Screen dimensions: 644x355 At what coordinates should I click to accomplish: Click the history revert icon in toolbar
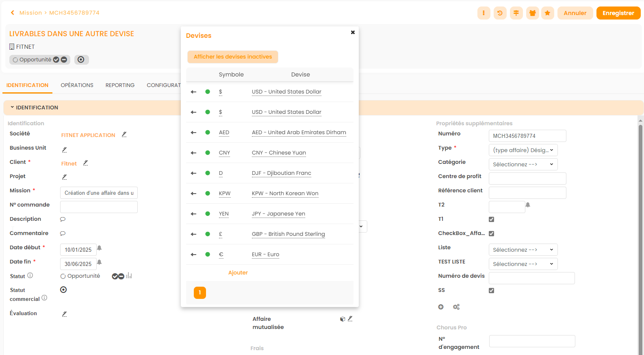(500, 13)
